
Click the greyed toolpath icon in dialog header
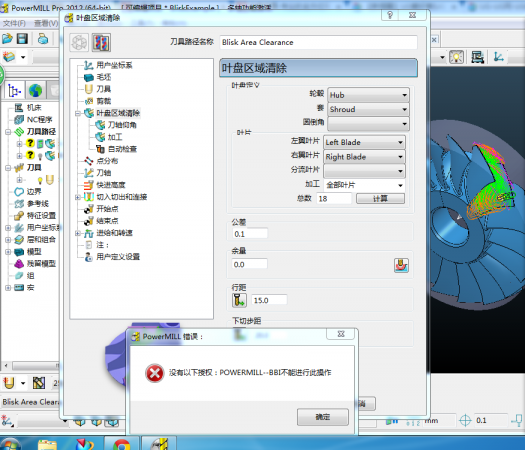pyautogui.click(x=79, y=43)
